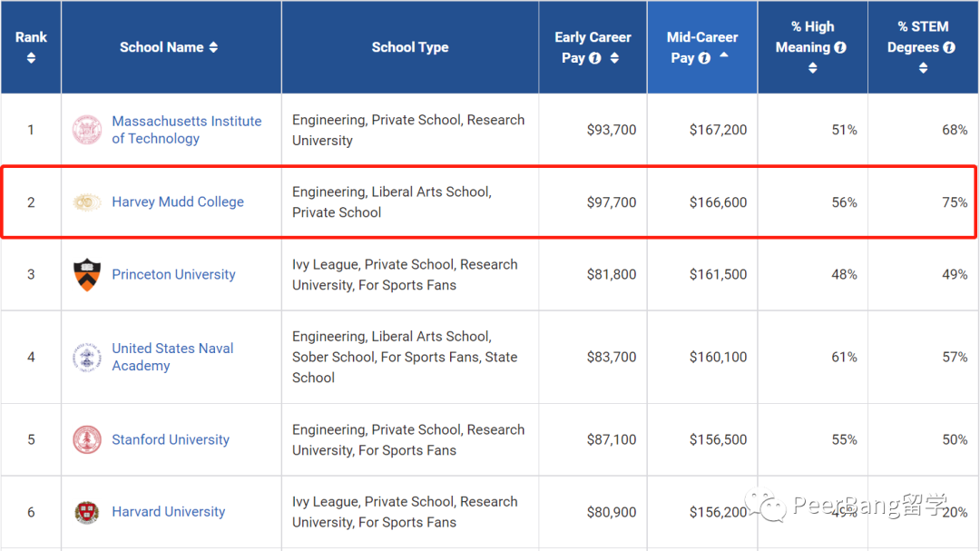Click the United States Naval Academy seal
Viewport: 980px width, 551px height.
87,357
